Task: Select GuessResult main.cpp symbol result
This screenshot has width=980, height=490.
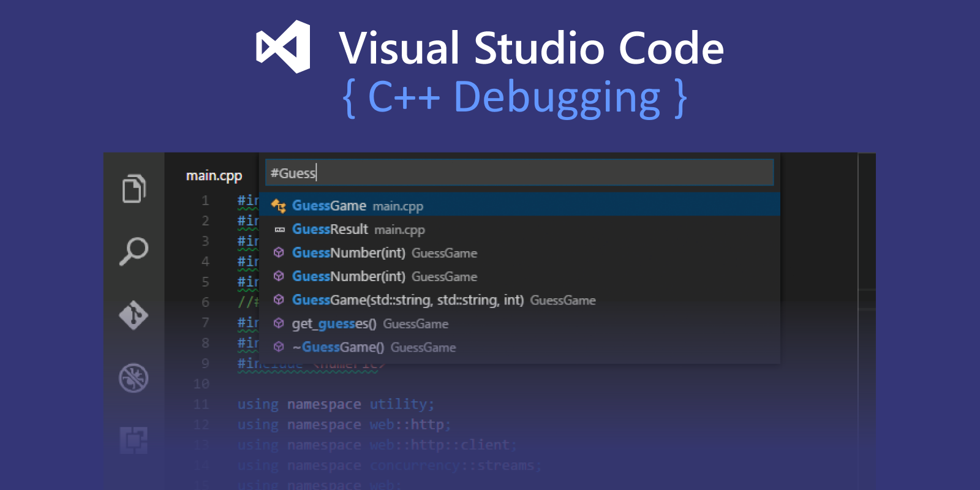Action: (x=519, y=229)
